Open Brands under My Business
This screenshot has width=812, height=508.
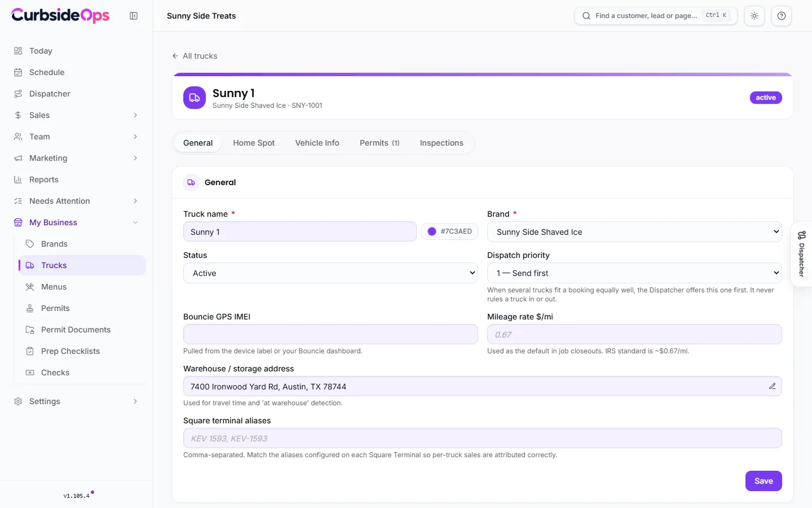click(x=82, y=244)
